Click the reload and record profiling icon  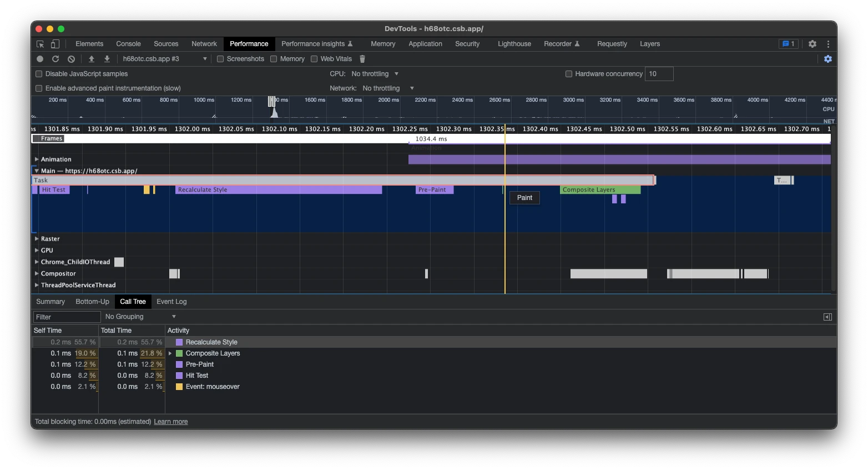click(55, 59)
